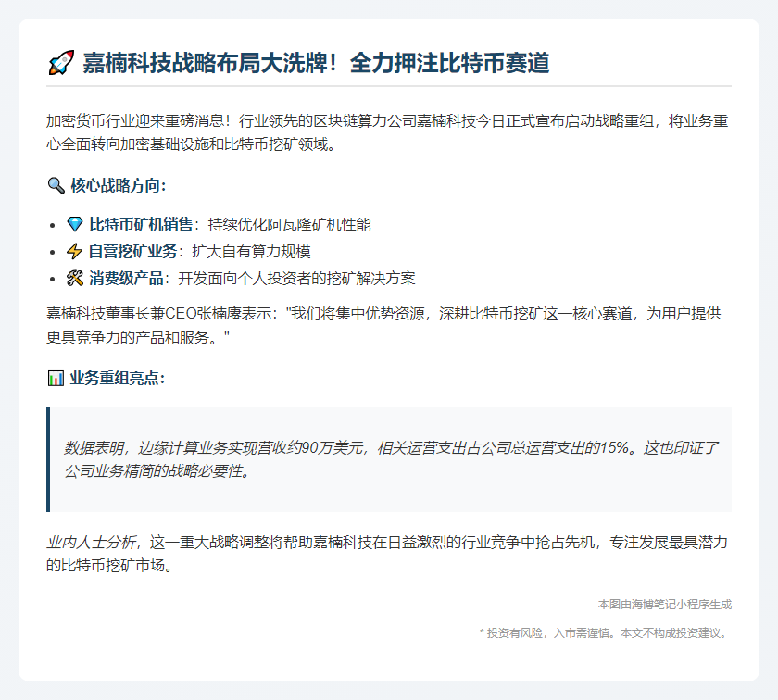
Task: Click the lightning bolt icon beside 自营挖矿业务
Action: pyautogui.click(x=74, y=251)
